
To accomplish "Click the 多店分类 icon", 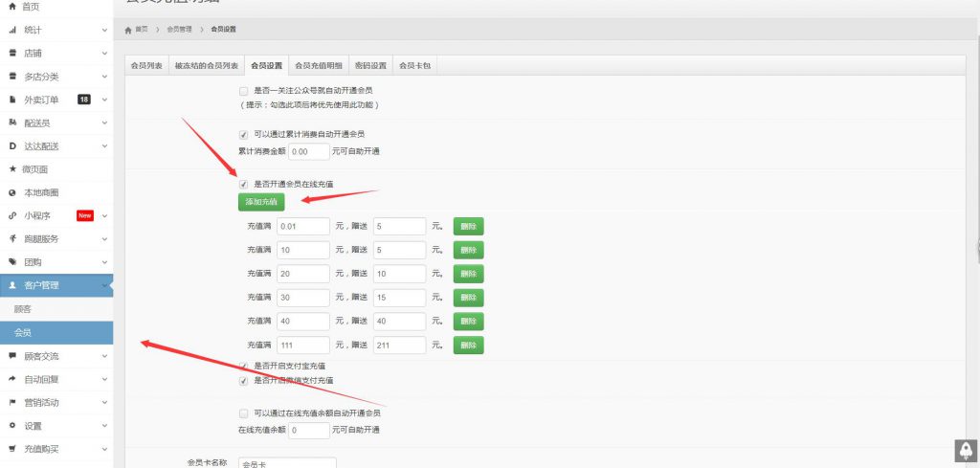I will point(11,77).
